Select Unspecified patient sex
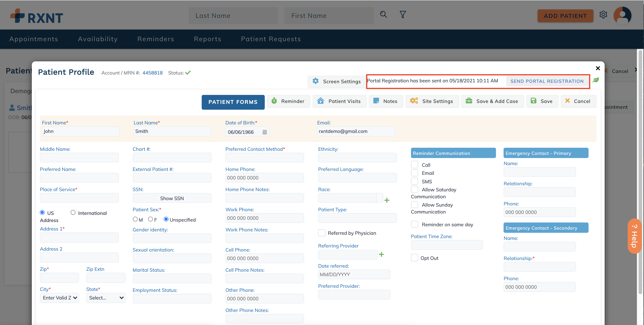Viewport: 644px width, 325px height. click(166, 219)
